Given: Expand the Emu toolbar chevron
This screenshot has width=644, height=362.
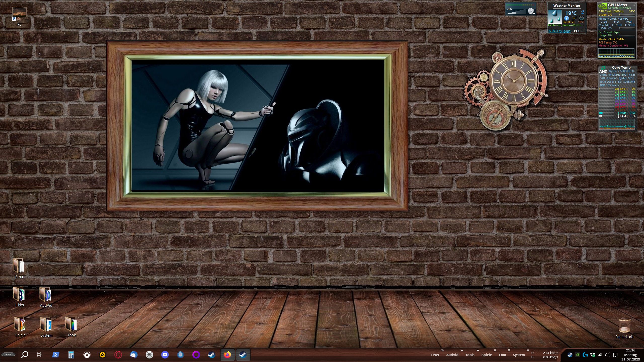Looking at the screenshot, I should tap(509, 350).
